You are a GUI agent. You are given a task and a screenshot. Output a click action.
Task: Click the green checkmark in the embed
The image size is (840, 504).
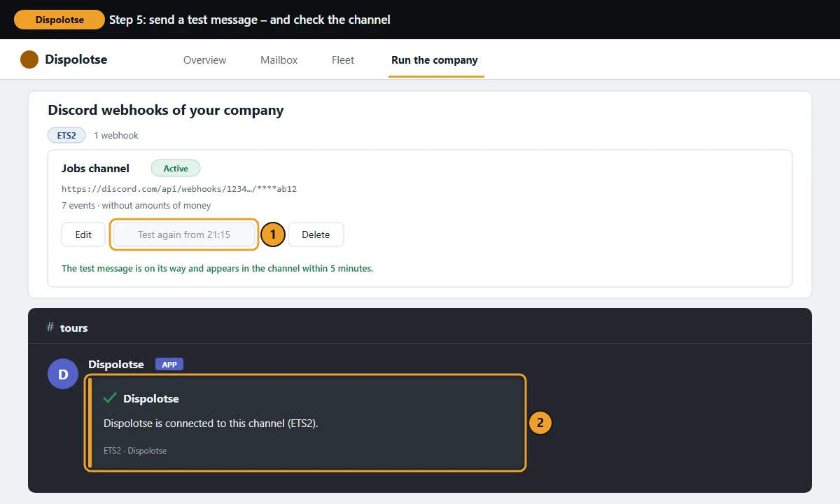click(110, 398)
